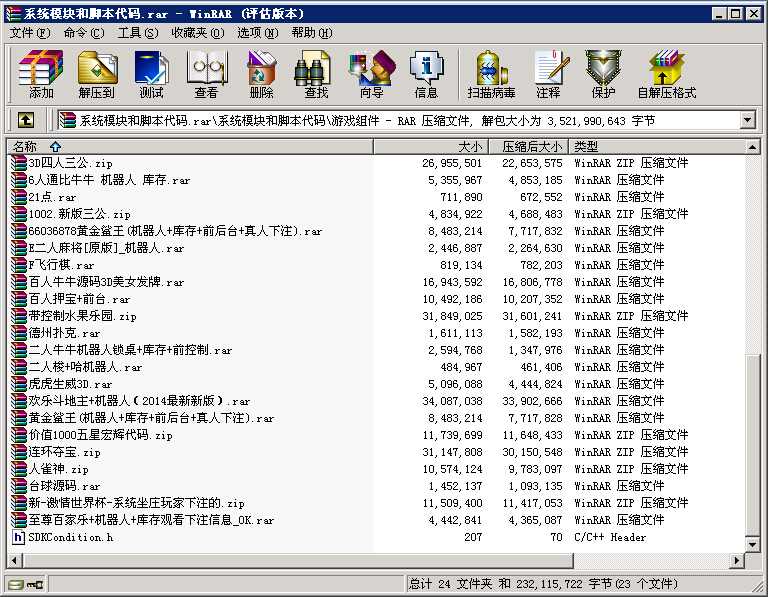This screenshot has width=768, height=597.
Task: Click the View (查看) toolbar icon
Action: coord(206,74)
